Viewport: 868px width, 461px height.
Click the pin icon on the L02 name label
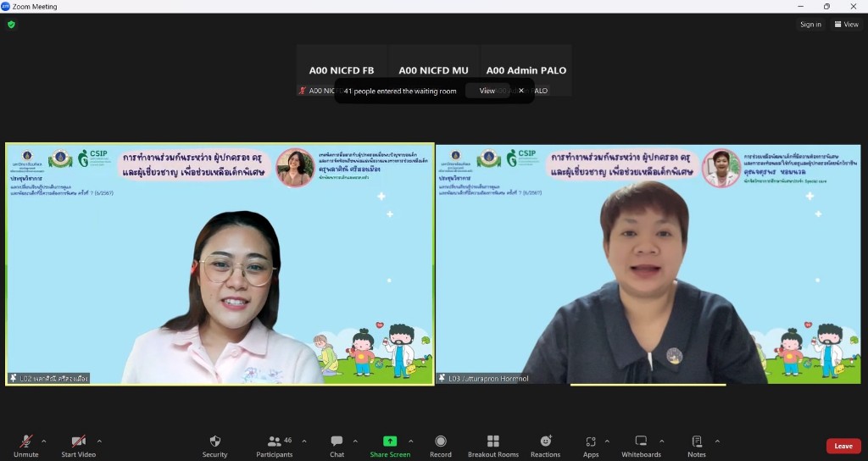point(14,379)
